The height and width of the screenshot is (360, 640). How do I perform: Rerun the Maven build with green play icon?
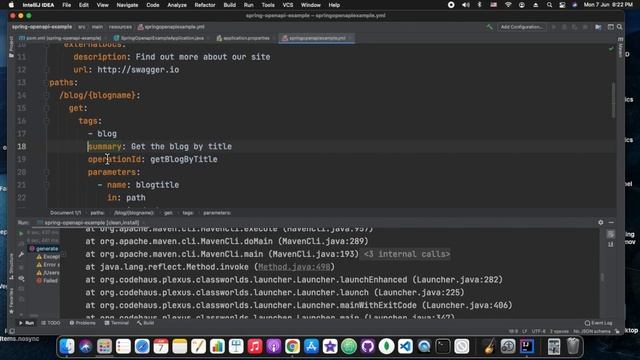(21, 233)
